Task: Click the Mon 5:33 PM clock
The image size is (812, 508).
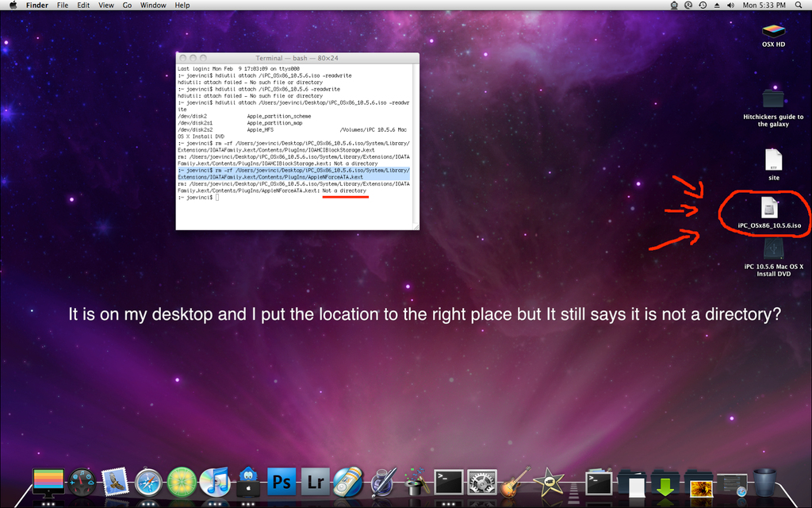Action: click(x=764, y=6)
